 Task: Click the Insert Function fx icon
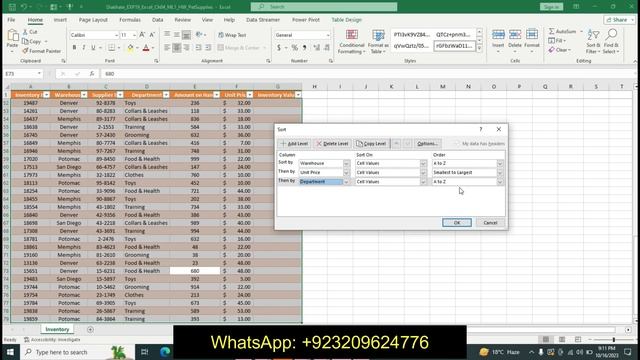click(x=92, y=74)
